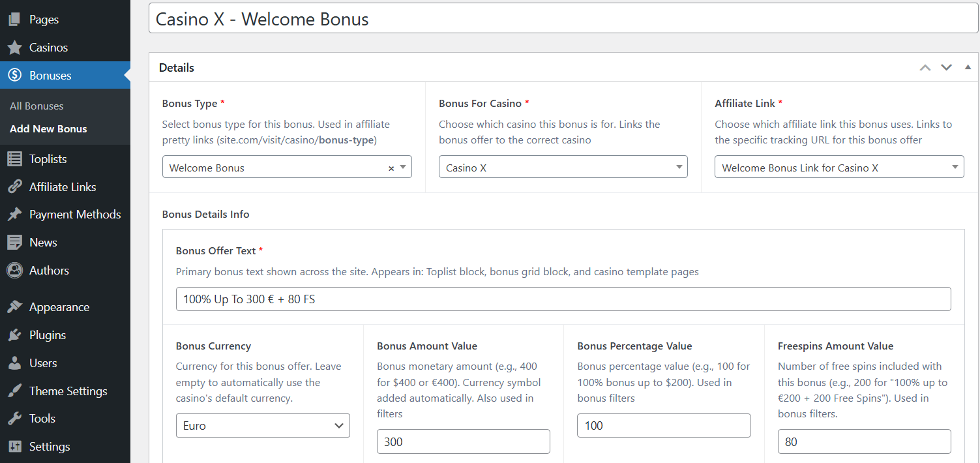Click the Appearance paintbrush icon
The width and height of the screenshot is (980, 463).
pos(14,307)
